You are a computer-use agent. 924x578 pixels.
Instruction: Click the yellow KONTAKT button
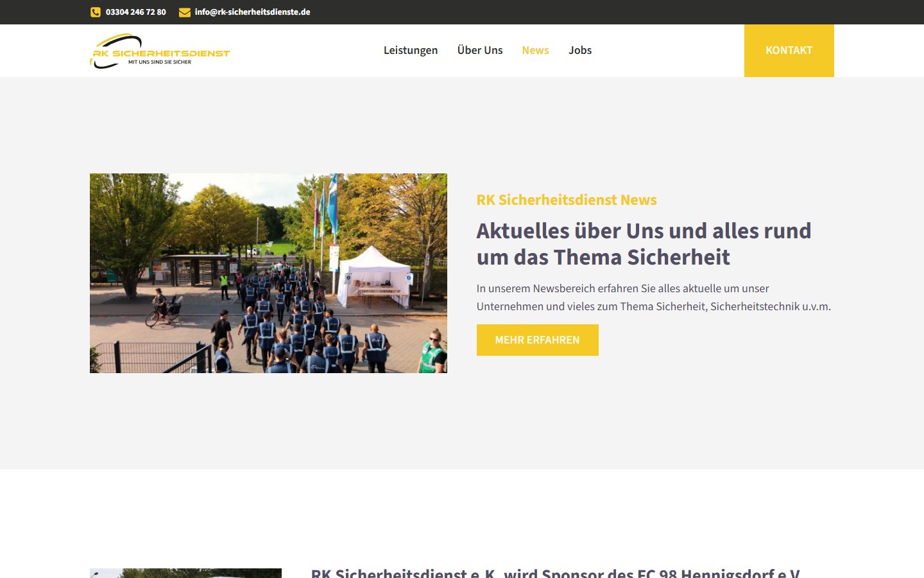[x=789, y=51]
